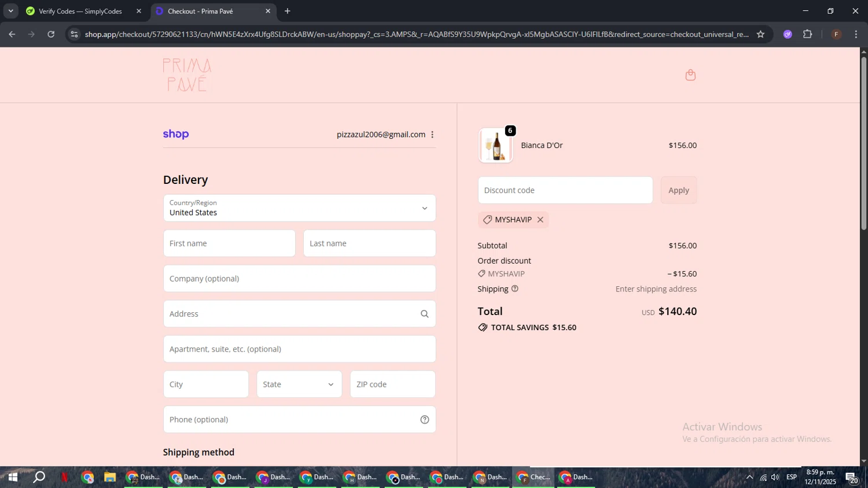This screenshot has width=868, height=488.
Task: Click the ZIP code field
Action: click(x=393, y=385)
